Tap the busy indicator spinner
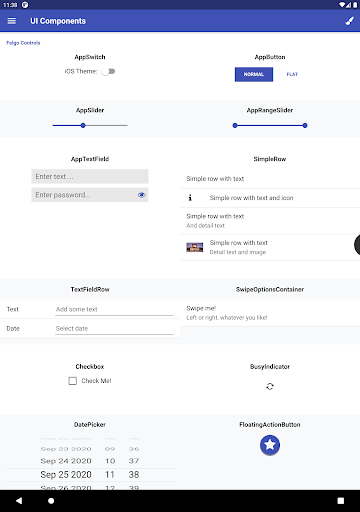The image size is (360, 512). click(x=270, y=386)
